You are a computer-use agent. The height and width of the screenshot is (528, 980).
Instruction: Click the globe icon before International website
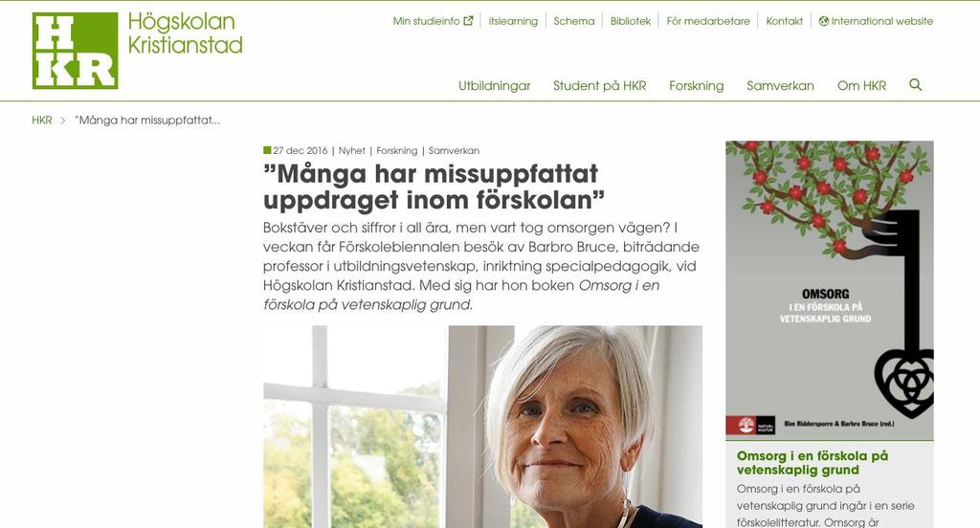(824, 21)
